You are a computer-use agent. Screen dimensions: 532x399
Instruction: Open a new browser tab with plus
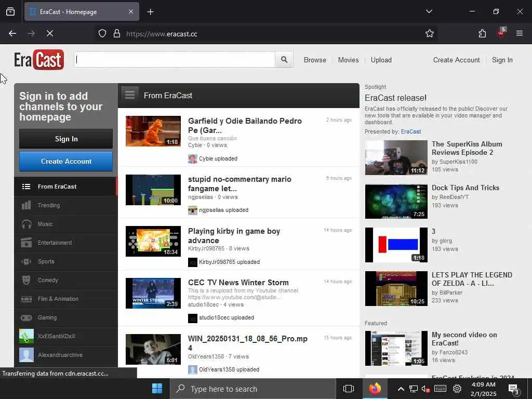(x=150, y=12)
